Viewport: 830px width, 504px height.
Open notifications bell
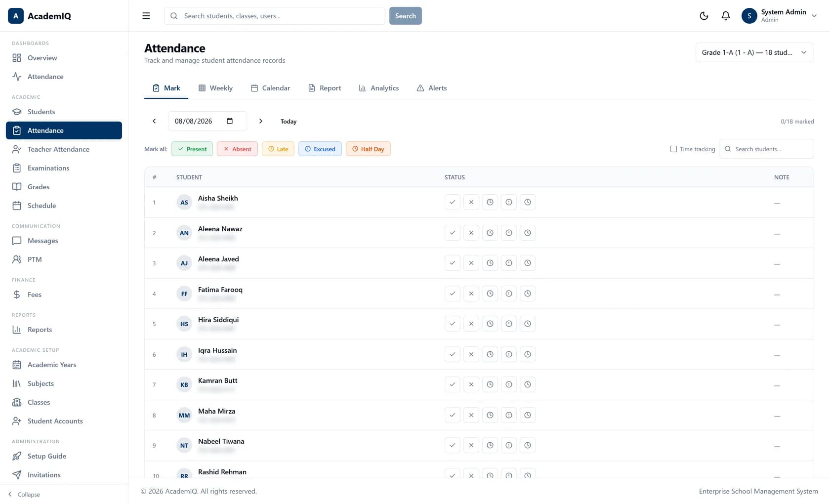pyautogui.click(x=726, y=16)
